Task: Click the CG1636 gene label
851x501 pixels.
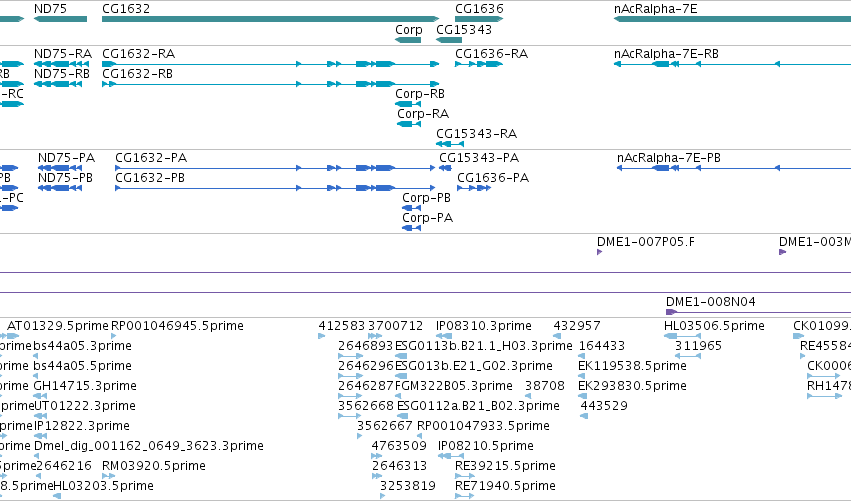Action: (479, 9)
